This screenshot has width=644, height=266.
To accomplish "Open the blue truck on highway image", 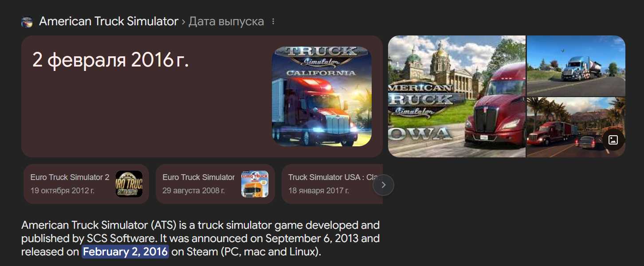I will [576, 66].
